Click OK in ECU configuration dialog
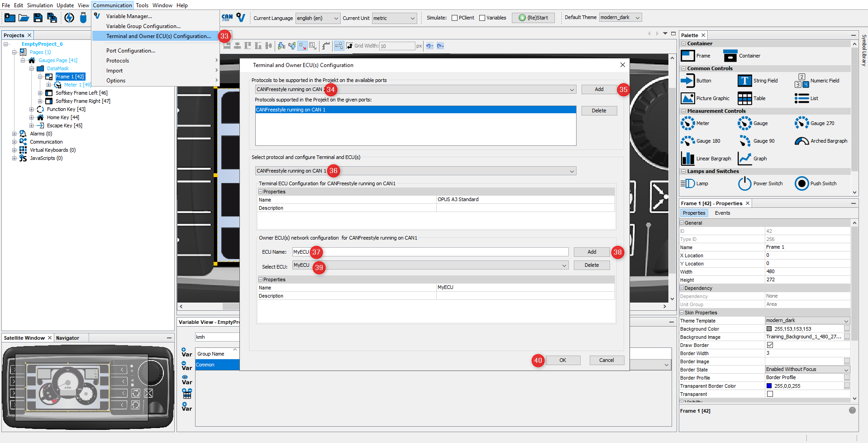Image resolution: width=868 pixels, height=443 pixels. (x=563, y=360)
